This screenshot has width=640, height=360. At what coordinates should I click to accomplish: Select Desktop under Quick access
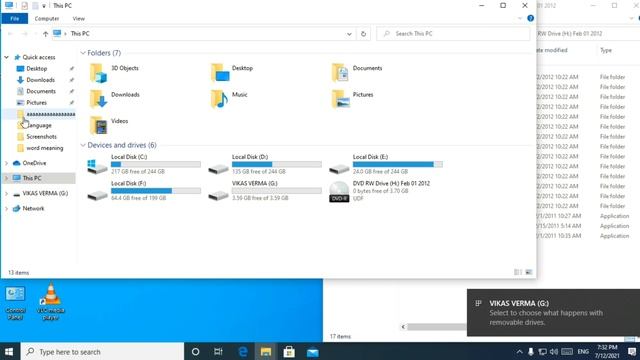tap(37, 69)
